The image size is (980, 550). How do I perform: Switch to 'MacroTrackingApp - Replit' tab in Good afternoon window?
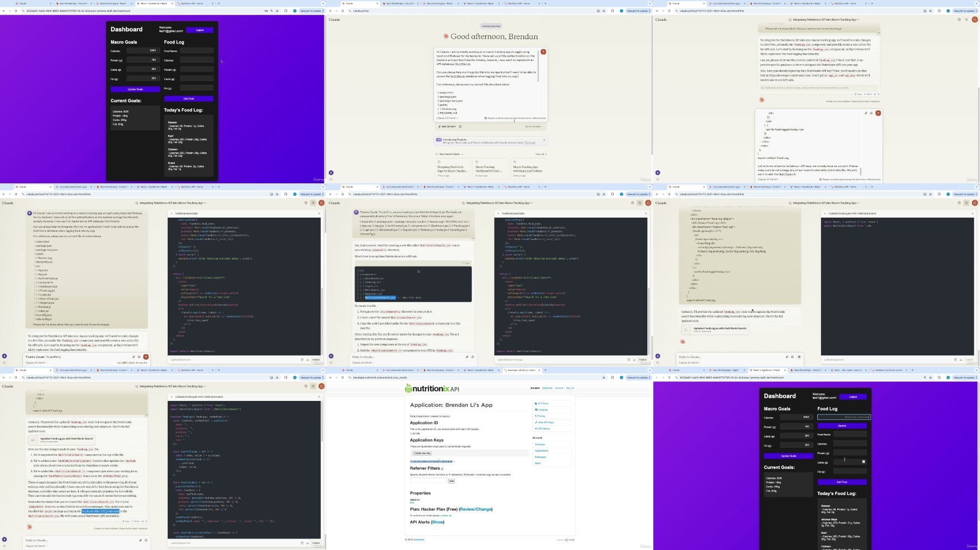coord(440,3)
